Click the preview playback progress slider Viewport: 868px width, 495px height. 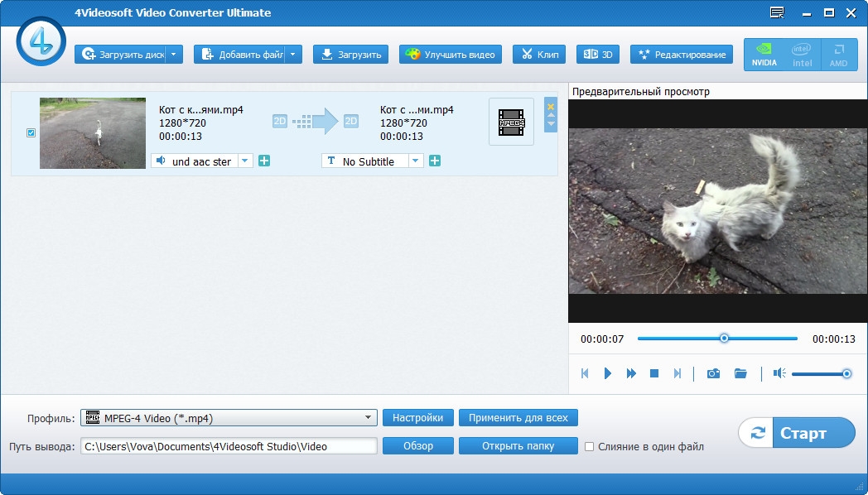717,339
